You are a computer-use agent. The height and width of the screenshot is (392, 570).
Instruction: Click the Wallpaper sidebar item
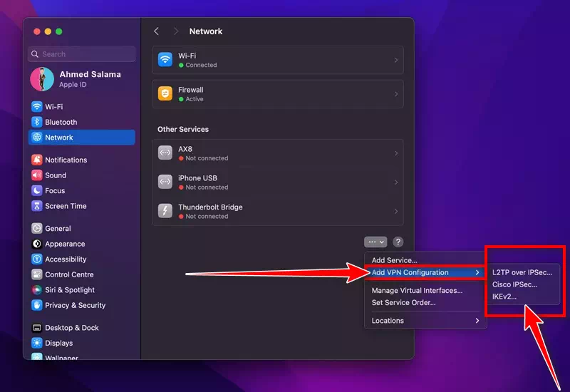(81, 357)
